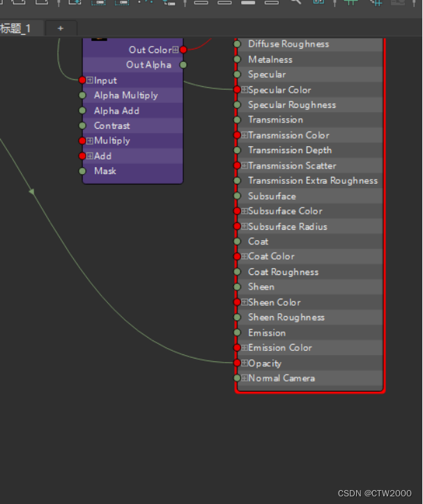Expand the Input attribute on the purple node

(90, 80)
